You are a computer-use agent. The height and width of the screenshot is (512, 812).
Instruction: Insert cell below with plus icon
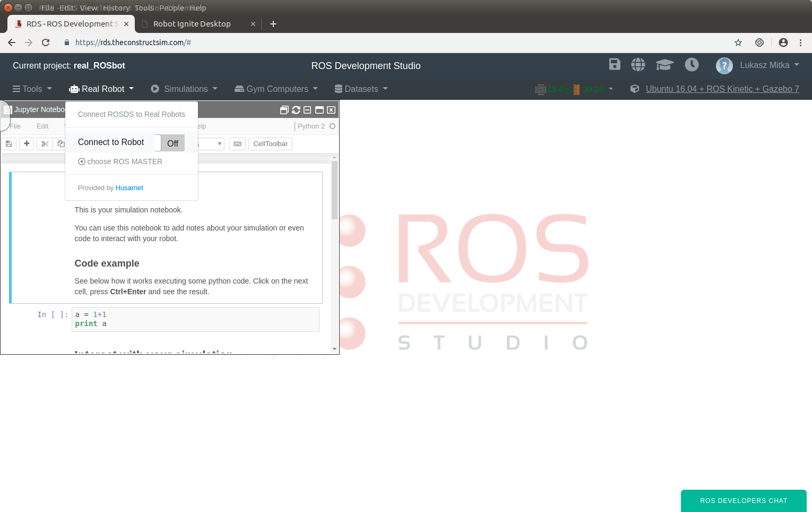27,143
